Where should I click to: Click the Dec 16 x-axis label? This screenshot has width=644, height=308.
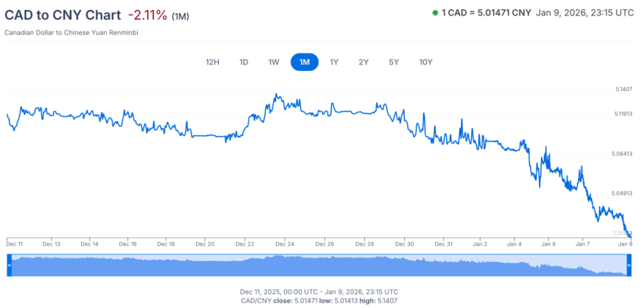tap(128, 244)
